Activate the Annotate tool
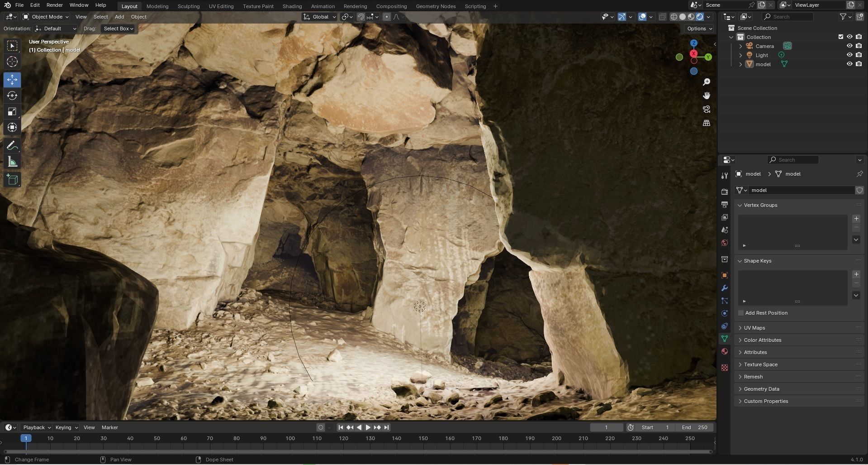This screenshot has width=868, height=465. [12, 146]
